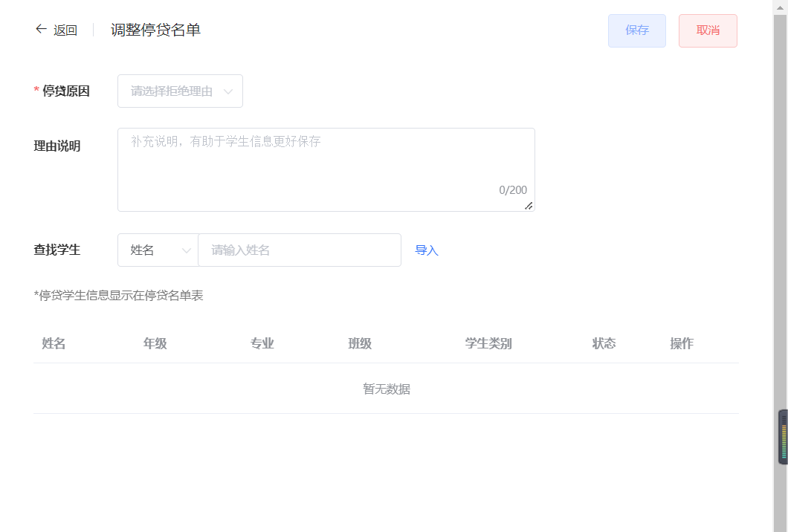Click the 取消 cancel button
This screenshot has width=788, height=532.
pos(707,30)
